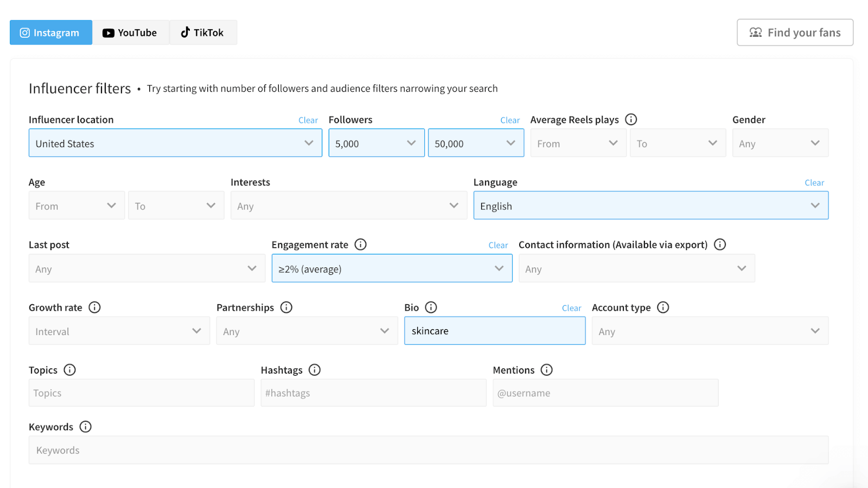Open the Influencer location dropdown
This screenshot has width=868, height=488.
[175, 143]
